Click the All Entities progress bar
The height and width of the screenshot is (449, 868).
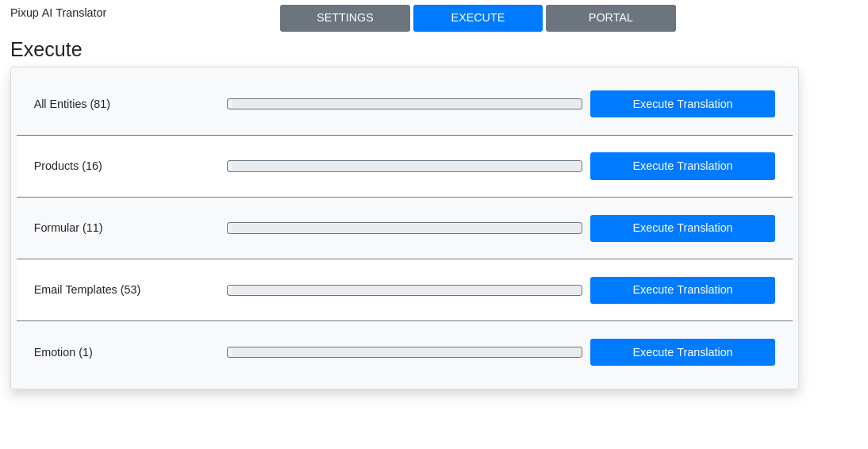click(404, 104)
